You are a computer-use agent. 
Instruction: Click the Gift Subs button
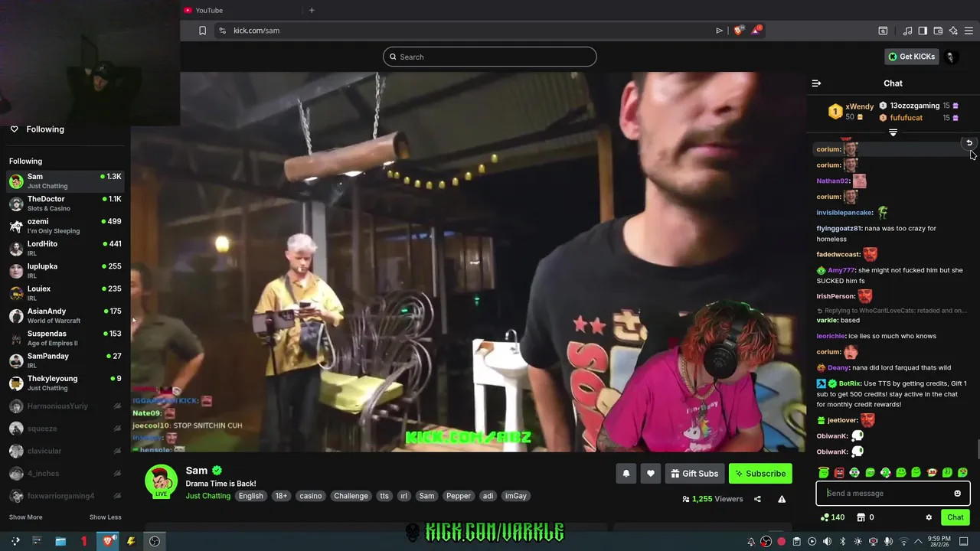[x=694, y=474]
